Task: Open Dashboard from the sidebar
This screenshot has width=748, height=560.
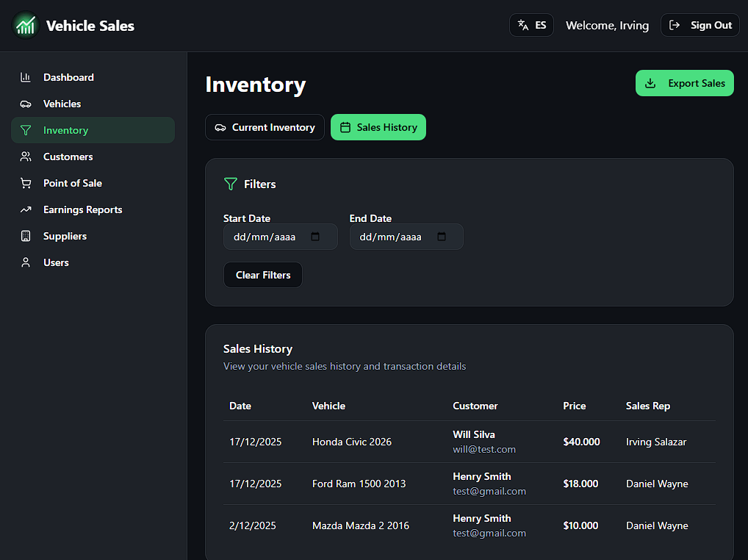Action: pyautogui.click(x=93, y=77)
